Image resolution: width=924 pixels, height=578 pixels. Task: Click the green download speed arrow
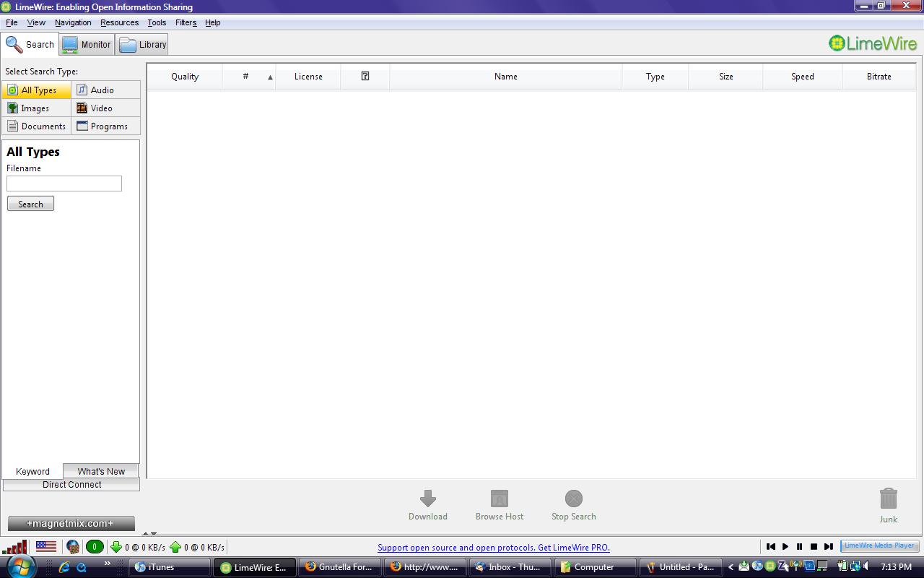(116, 547)
